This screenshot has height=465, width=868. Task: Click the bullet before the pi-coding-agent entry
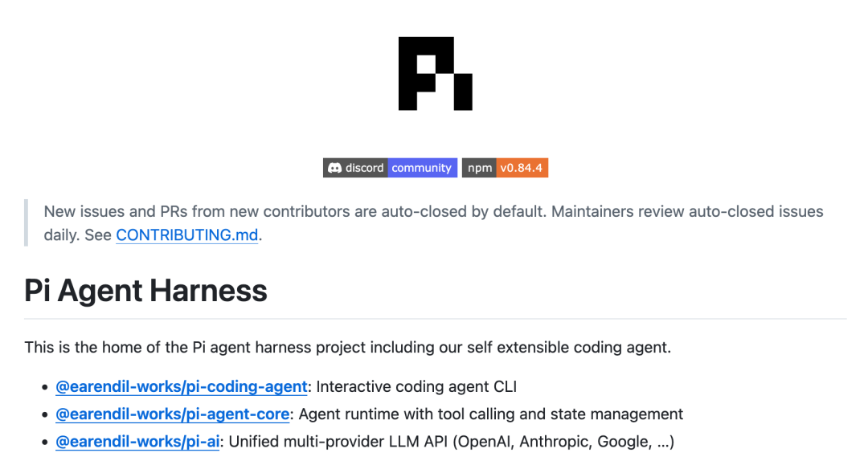tap(45, 387)
